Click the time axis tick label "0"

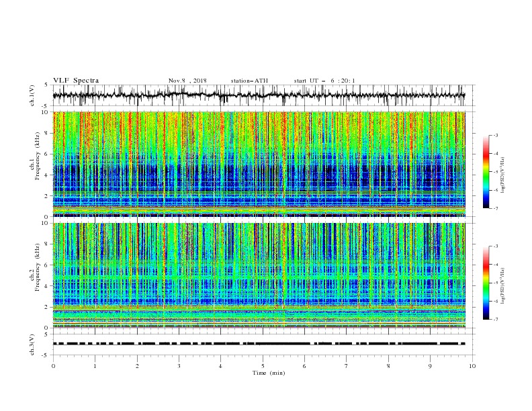53,366
